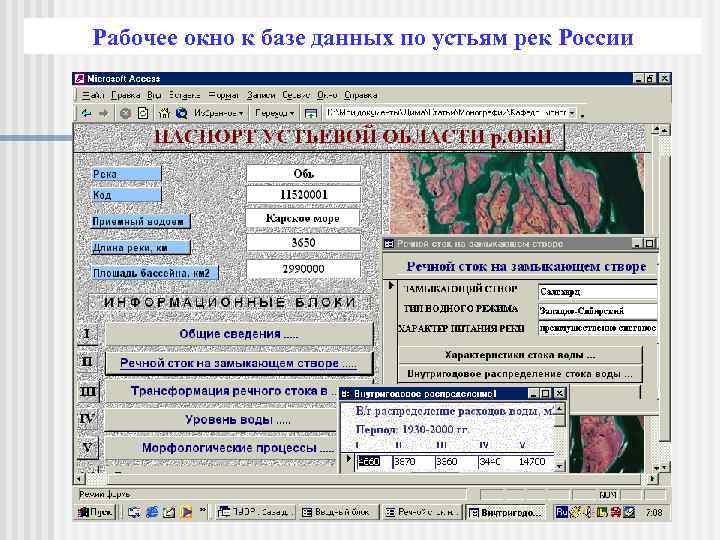Click the Трансформация речного стока button

222,391
